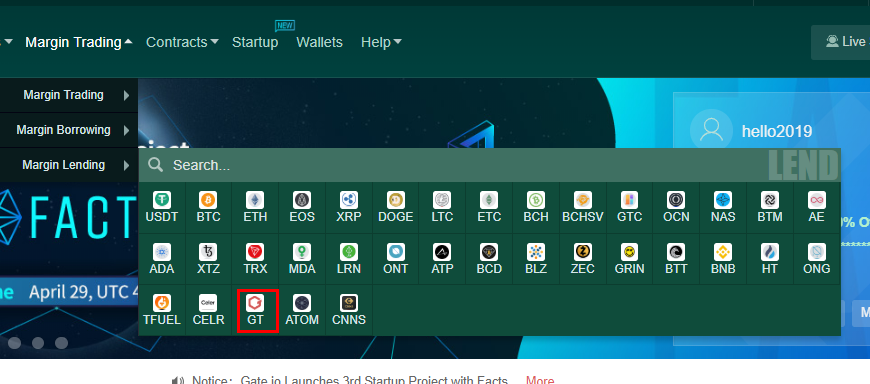Image resolution: width=870 pixels, height=384 pixels.
Task: Select the NAS coin icon
Action: (x=723, y=200)
